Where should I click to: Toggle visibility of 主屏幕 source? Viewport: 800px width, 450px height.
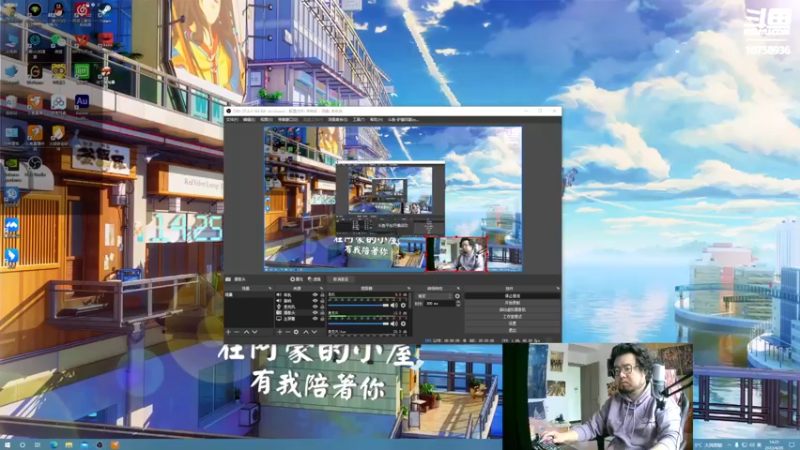[x=315, y=319]
